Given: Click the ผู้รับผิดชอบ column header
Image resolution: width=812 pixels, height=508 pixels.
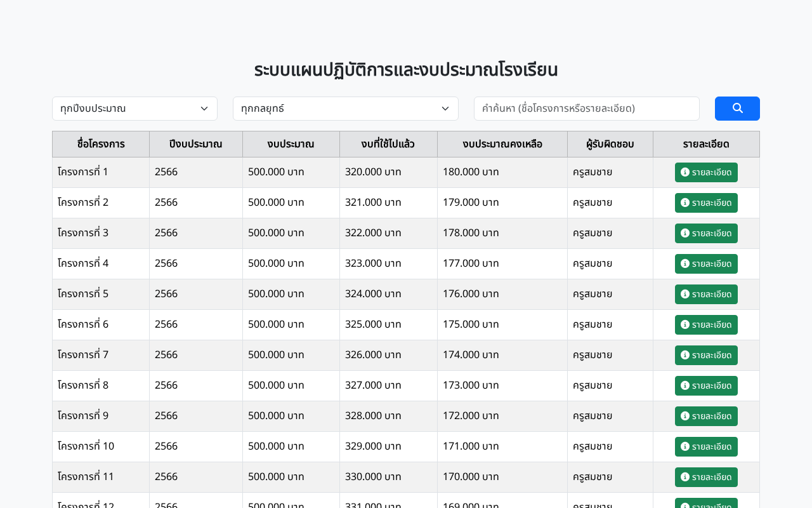Looking at the screenshot, I should (610, 144).
